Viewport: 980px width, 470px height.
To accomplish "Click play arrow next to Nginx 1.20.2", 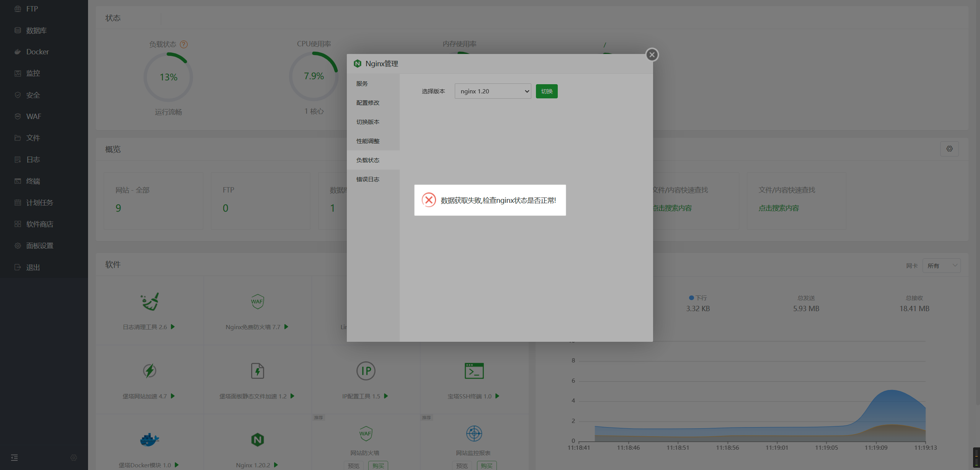I will point(276,465).
